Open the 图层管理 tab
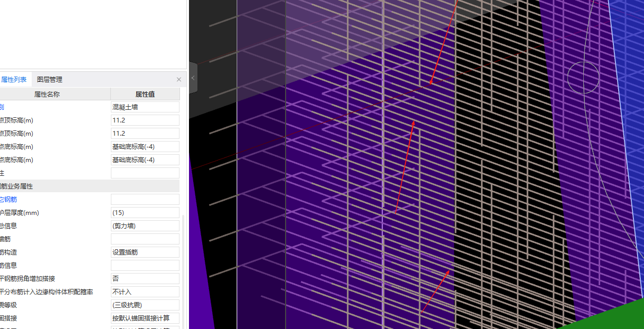The height and width of the screenshot is (329, 644). pos(50,80)
